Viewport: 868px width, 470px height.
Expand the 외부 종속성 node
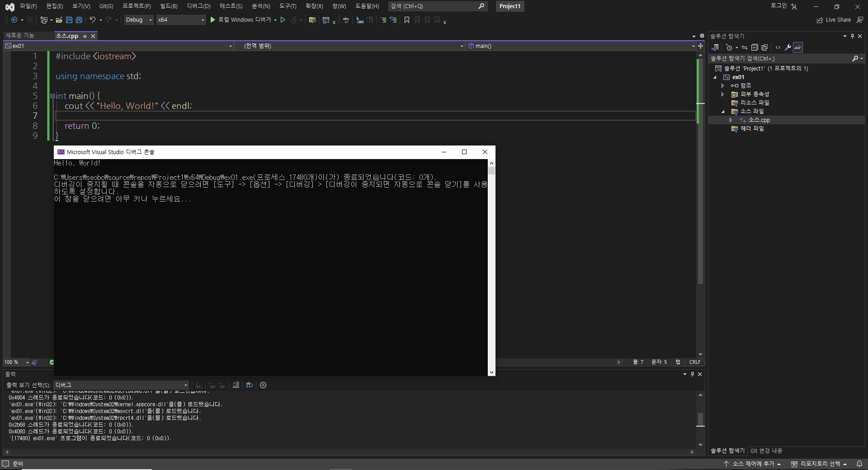pos(722,94)
